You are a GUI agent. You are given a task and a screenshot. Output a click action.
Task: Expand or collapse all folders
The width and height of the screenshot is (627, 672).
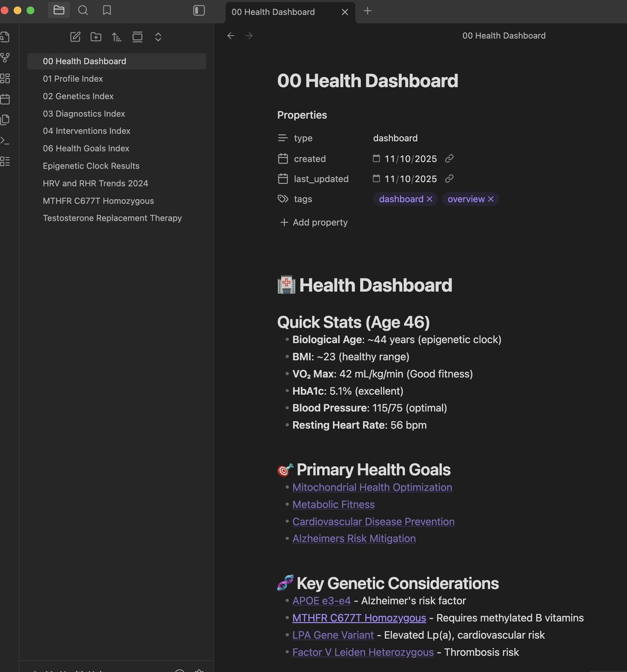pos(158,37)
